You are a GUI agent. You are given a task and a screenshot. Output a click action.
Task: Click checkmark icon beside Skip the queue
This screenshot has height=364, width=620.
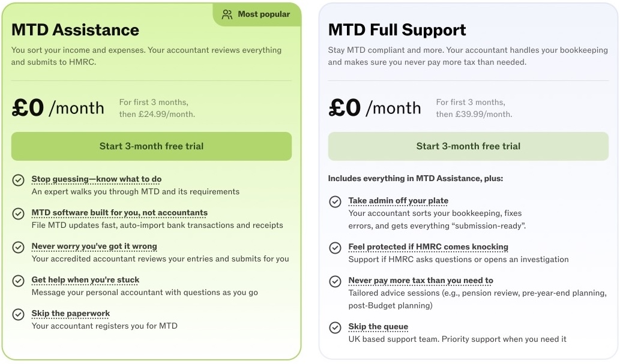tap(336, 327)
